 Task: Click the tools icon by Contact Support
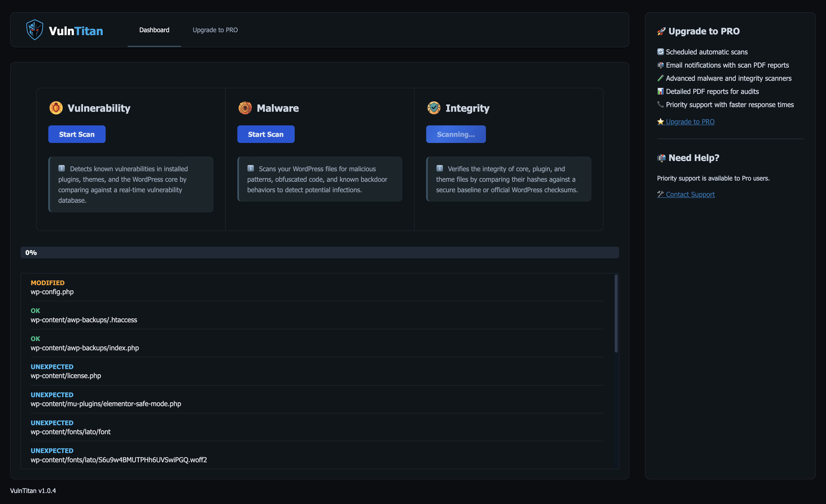point(660,194)
